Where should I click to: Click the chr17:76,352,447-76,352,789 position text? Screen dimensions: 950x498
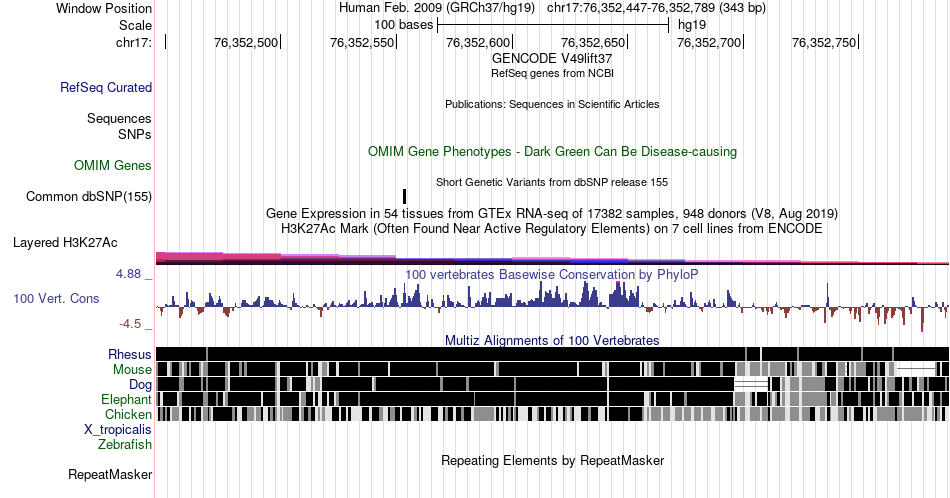pyautogui.click(x=656, y=8)
